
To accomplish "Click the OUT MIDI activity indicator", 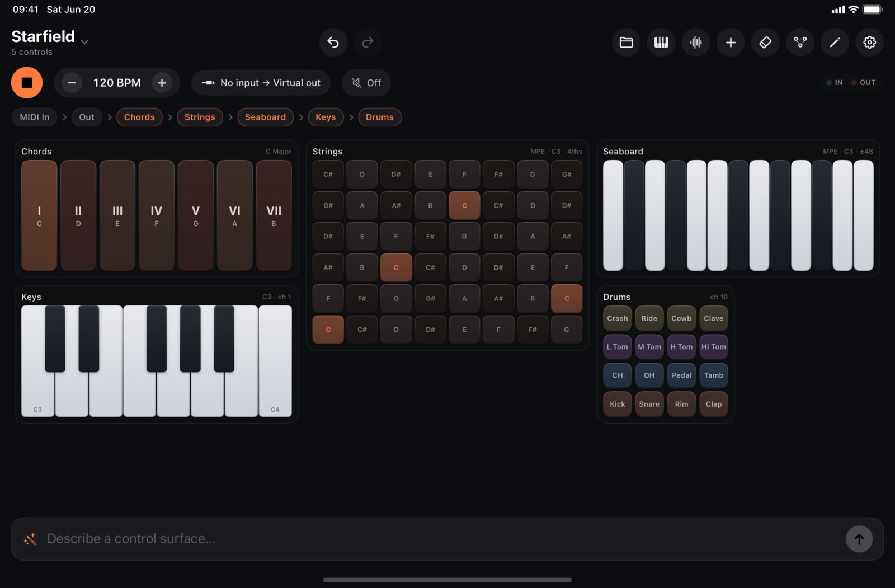I will tap(864, 82).
